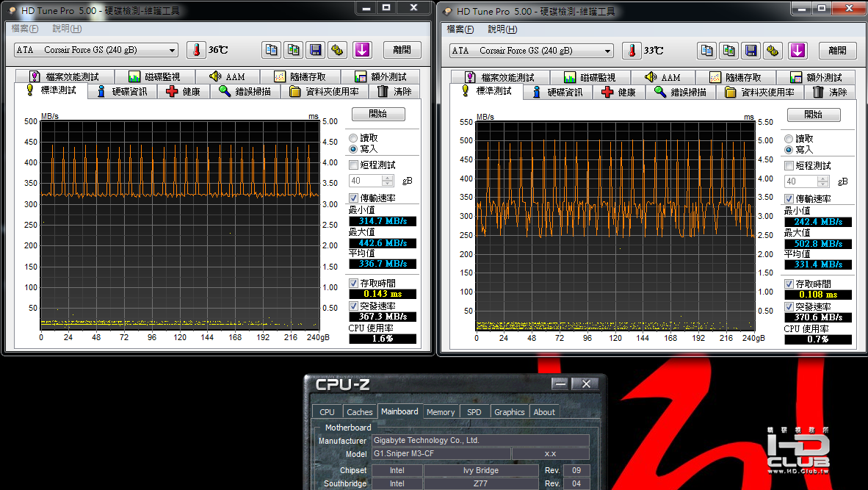The image size is (868, 490).
Task: Open 檔案效能測試 tab in left window
Action: pyautogui.click(x=65, y=76)
